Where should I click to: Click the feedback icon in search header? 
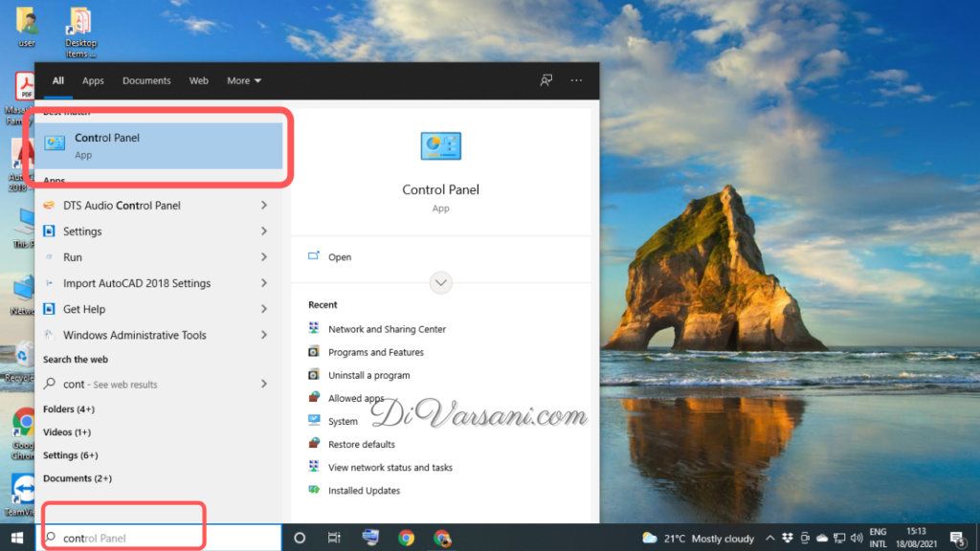tap(546, 81)
